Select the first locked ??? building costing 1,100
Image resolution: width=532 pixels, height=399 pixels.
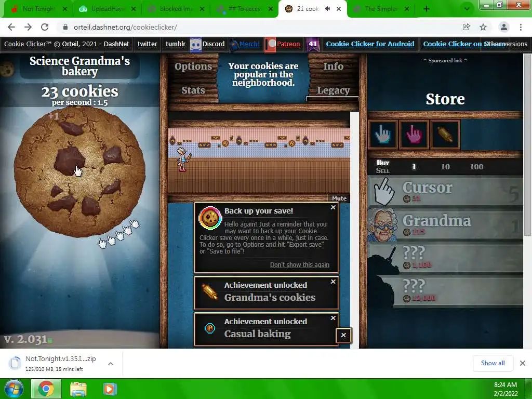pyautogui.click(x=445, y=258)
